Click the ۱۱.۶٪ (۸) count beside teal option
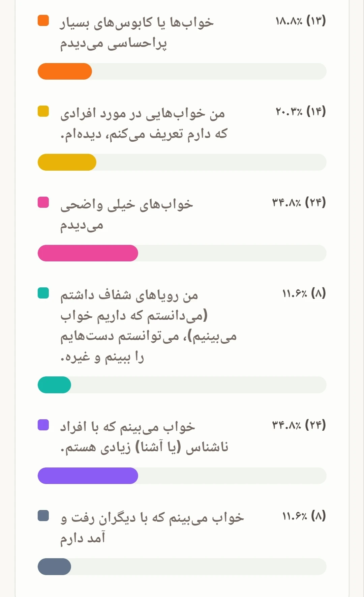364x597 pixels. [x=304, y=293]
